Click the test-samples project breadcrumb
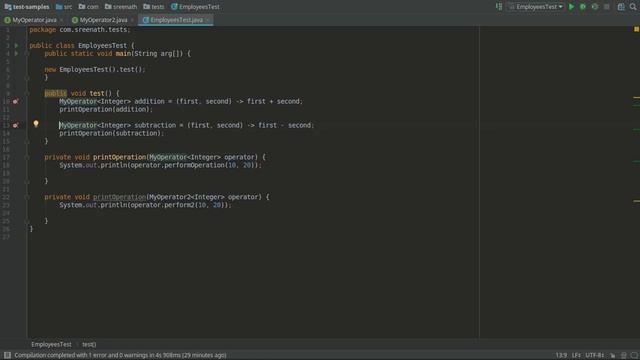The image size is (640, 360). pyautogui.click(x=27, y=7)
